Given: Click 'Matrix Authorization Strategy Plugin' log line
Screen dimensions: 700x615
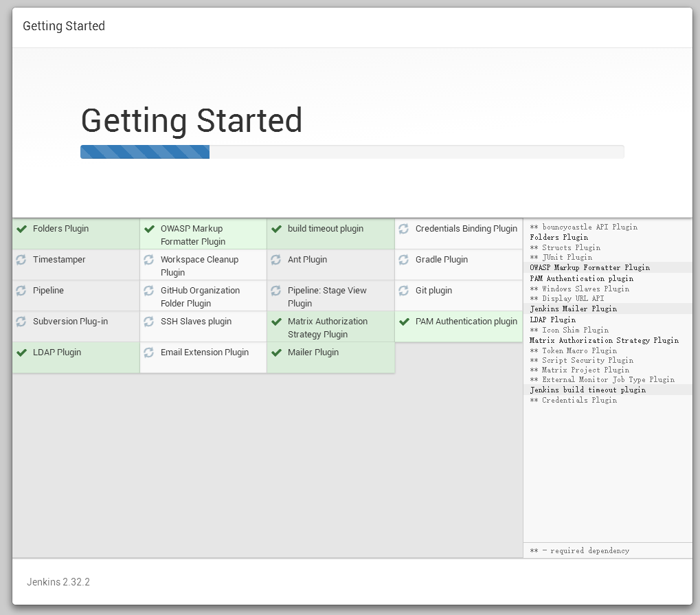Looking at the screenshot, I should coord(604,340).
